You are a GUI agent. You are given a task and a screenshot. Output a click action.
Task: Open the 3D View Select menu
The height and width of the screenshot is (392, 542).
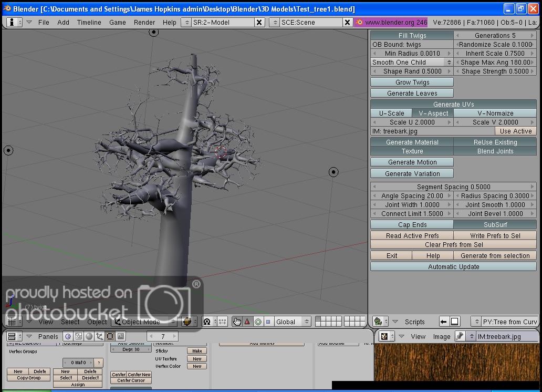[70, 322]
